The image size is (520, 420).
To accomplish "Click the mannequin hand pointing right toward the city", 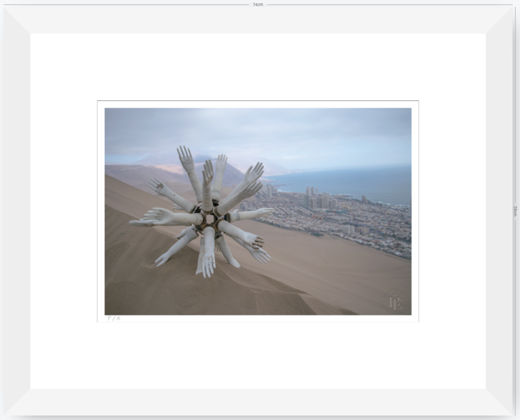I will [251, 215].
